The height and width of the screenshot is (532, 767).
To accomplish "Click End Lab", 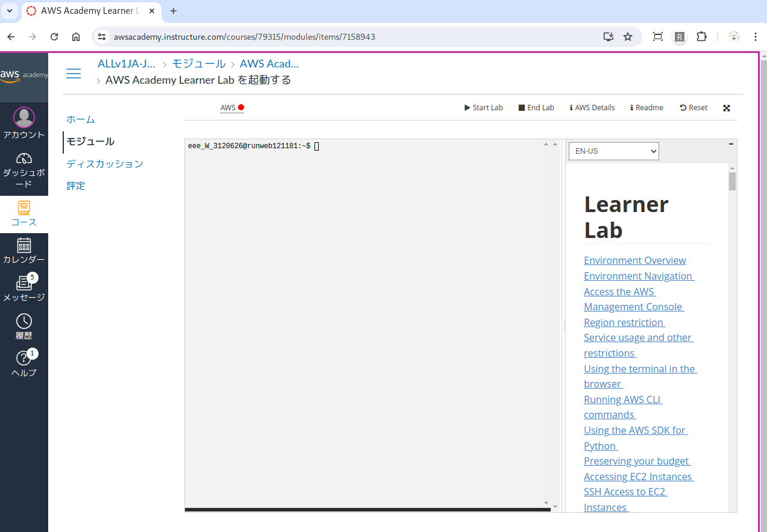I will 536,108.
